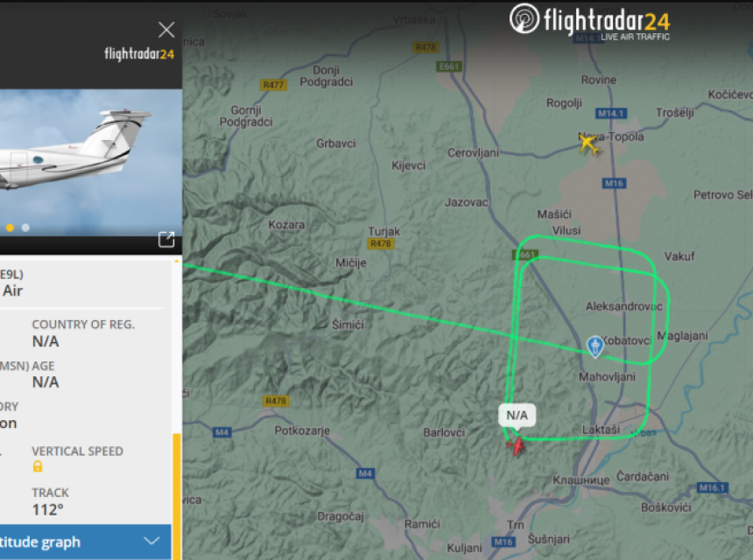Click the aircraft photo thumbnail
The image size is (753, 560).
pos(91,162)
